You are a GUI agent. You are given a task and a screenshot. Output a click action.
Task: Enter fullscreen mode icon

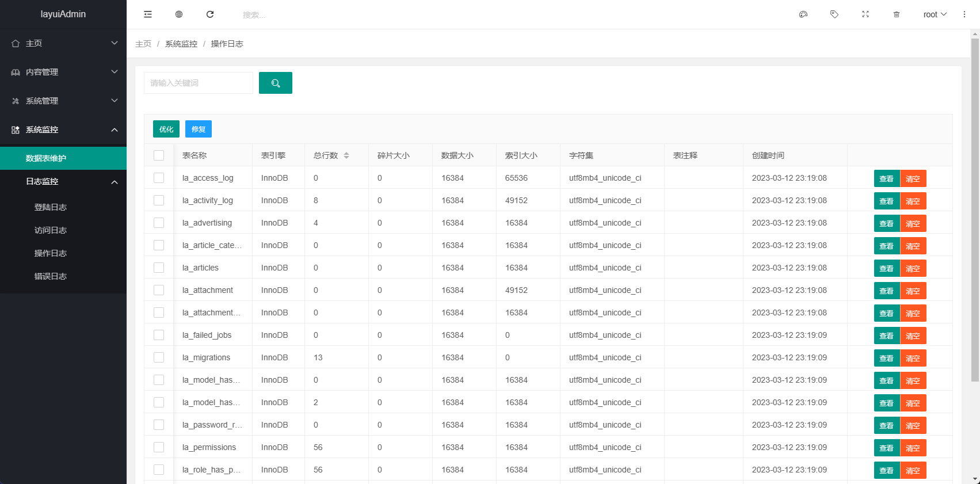865,14
